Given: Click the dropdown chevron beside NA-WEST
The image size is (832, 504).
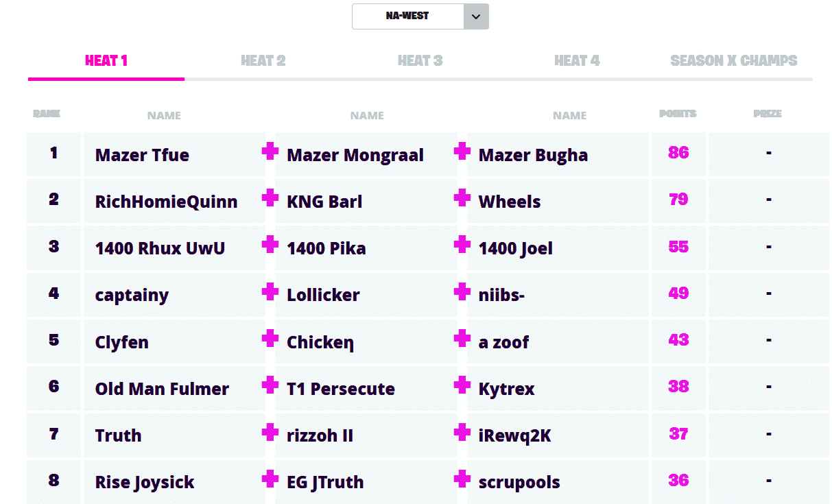Looking at the screenshot, I should click(x=476, y=16).
